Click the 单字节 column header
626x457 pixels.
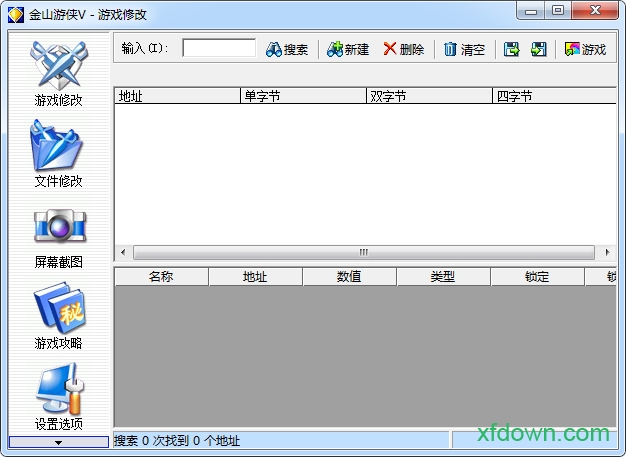303,96
